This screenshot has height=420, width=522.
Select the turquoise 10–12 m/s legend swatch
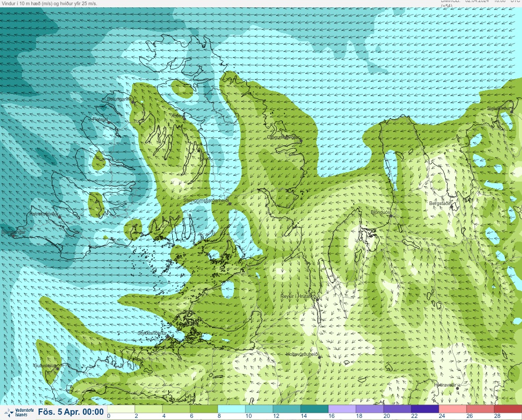[259, 409]
